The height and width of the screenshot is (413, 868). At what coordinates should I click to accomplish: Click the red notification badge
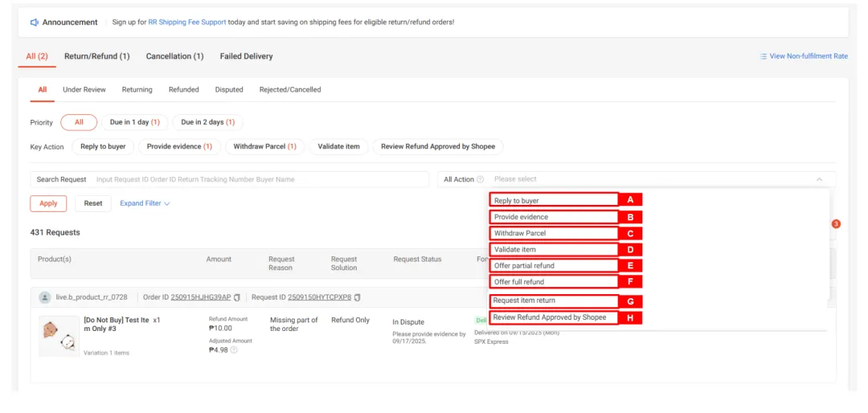pos(836,223)
